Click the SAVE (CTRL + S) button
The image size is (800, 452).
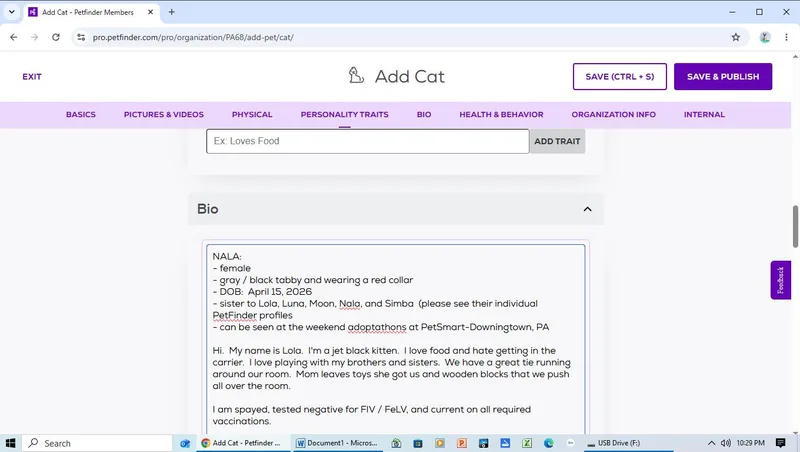[x=619, y=77]
